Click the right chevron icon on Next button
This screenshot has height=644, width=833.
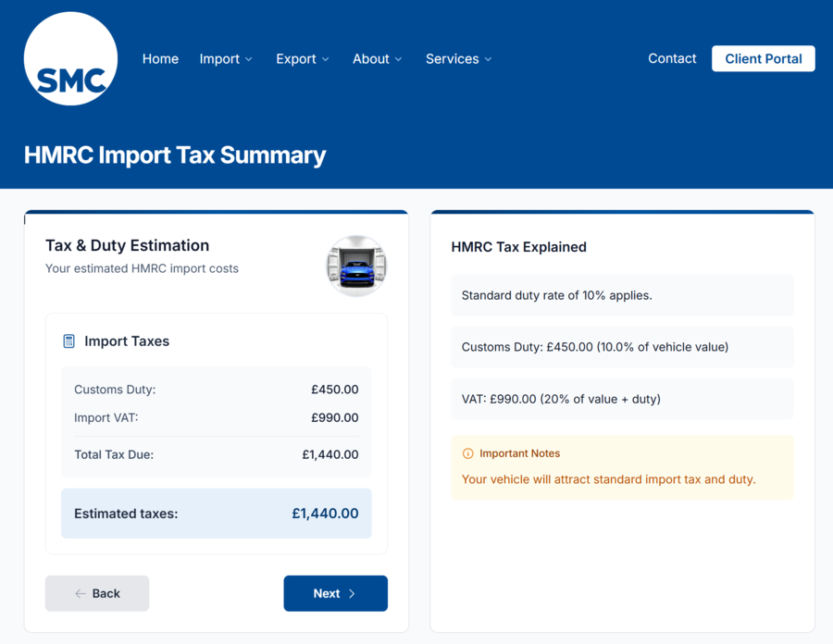click(352, 594)
